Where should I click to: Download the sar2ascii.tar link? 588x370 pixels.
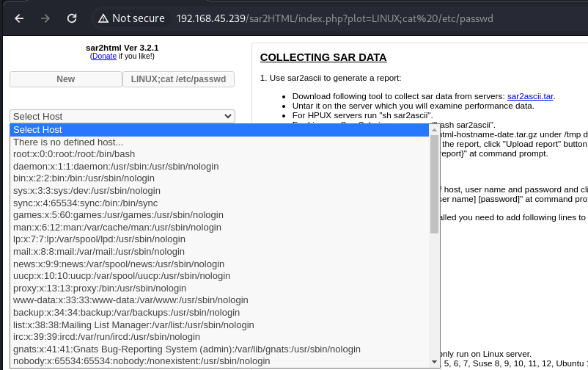tap(530, 96)
